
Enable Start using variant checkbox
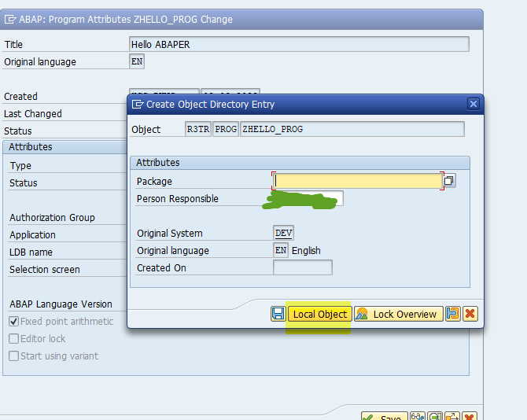(x=14, y=356)
